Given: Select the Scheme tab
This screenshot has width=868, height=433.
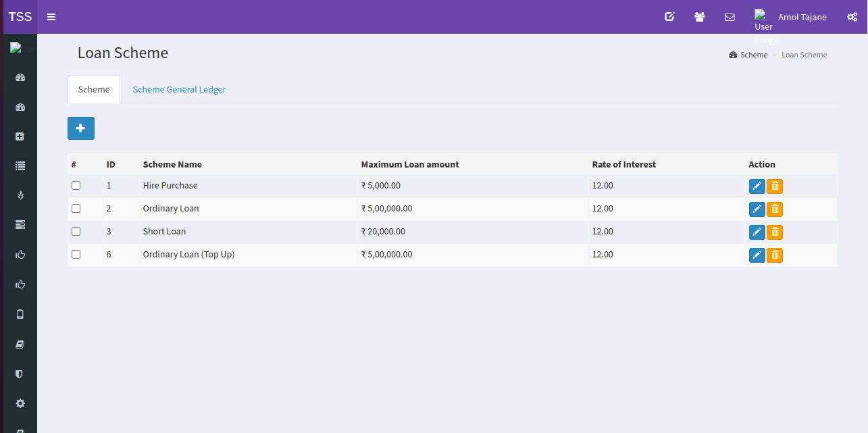Looking at the screenshot, I should [94, 89].
